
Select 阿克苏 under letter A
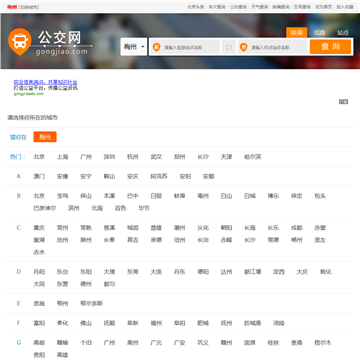point(159,176)
